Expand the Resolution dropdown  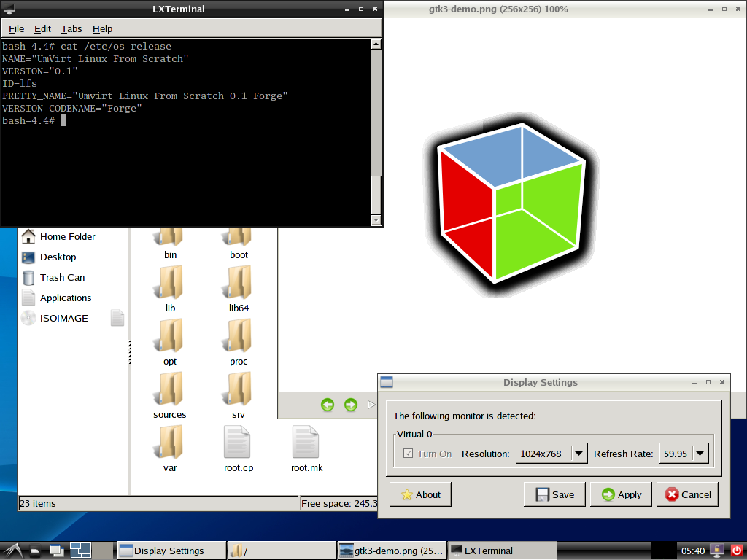pyautogui.click(x=579, y=454)
